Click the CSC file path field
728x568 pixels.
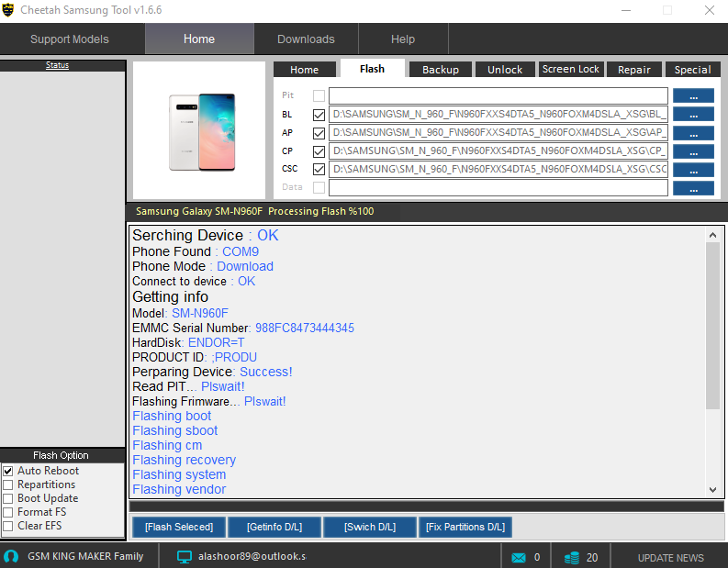pyautogui.click(x=498, y=170)
